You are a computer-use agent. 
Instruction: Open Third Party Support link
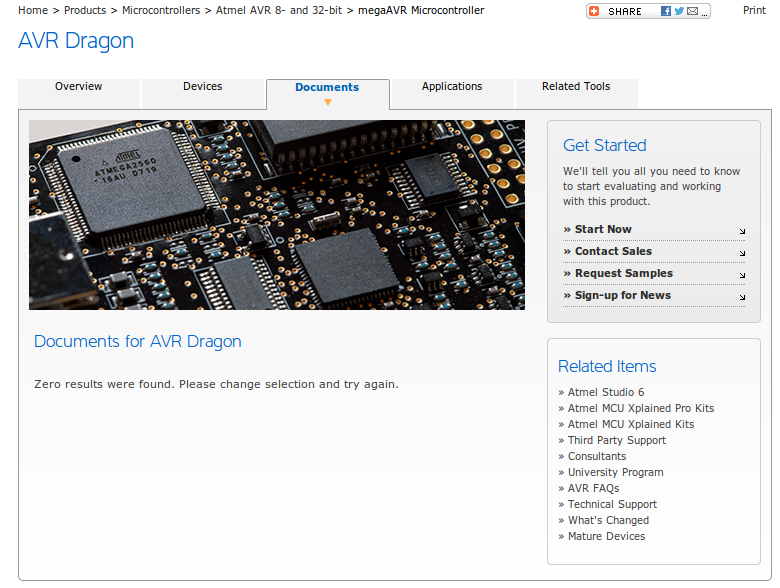point(617,441)
